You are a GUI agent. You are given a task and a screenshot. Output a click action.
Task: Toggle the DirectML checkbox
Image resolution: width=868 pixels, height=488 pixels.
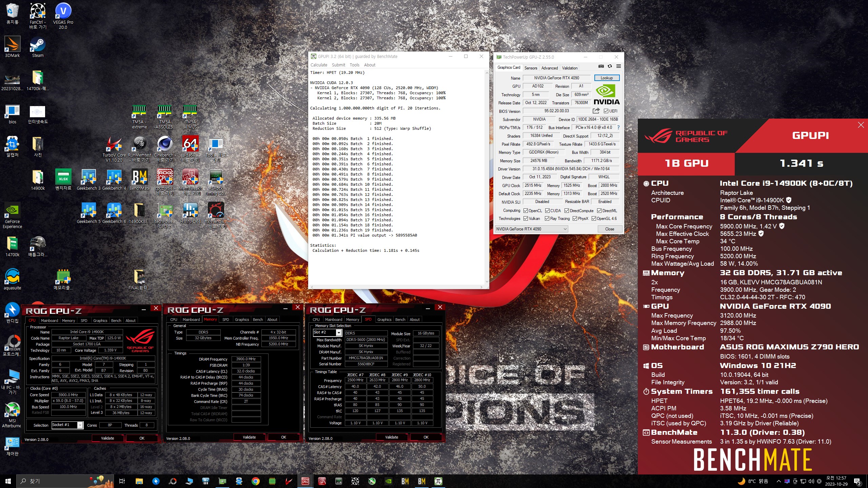(599, 210)
